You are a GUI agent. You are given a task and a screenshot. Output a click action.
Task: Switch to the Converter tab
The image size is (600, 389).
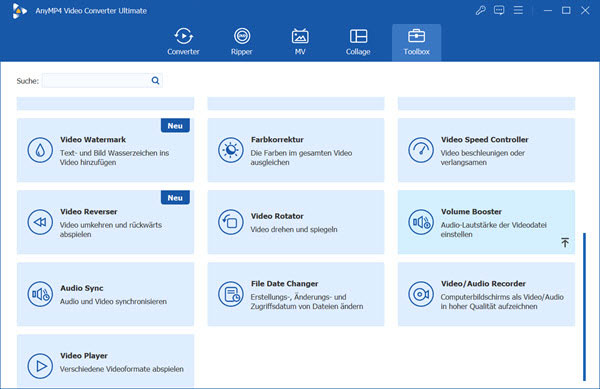click(183, 42)
